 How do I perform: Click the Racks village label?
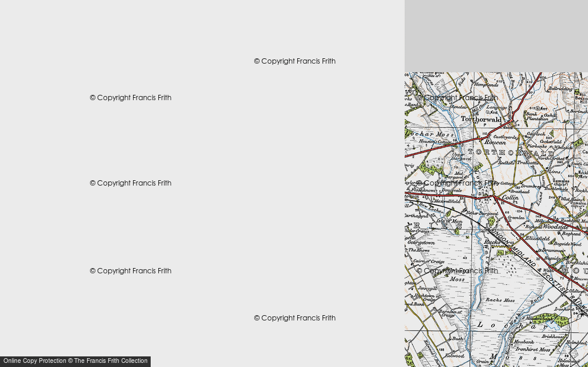pyautogui.click(x=491, y=242)
